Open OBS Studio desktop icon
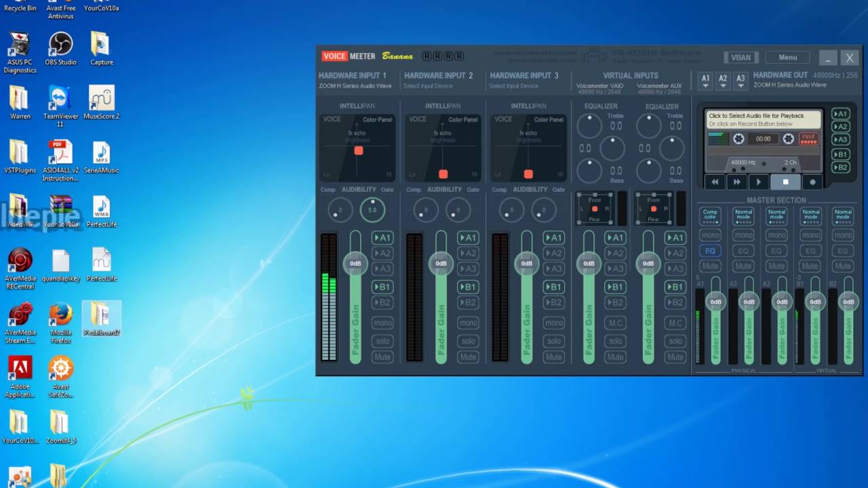Screen dimensions: 868x488 [60, 49]
